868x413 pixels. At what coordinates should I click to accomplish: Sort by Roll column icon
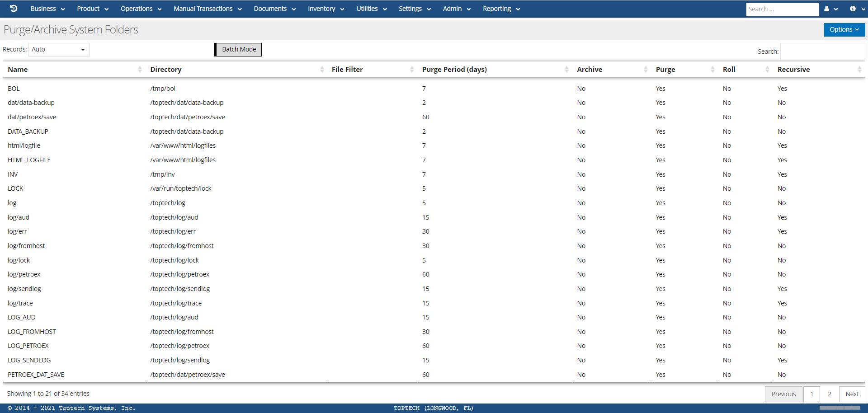click(x=767, y=70)
